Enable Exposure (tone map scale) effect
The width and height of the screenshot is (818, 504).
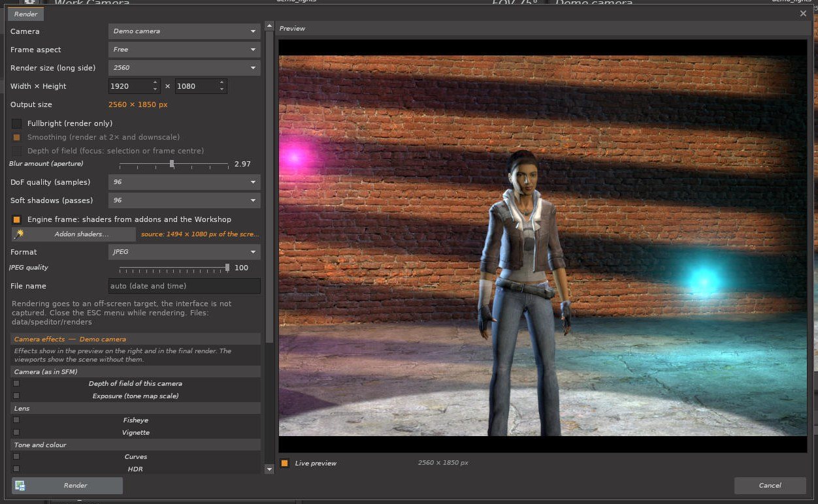coord(17,396)
